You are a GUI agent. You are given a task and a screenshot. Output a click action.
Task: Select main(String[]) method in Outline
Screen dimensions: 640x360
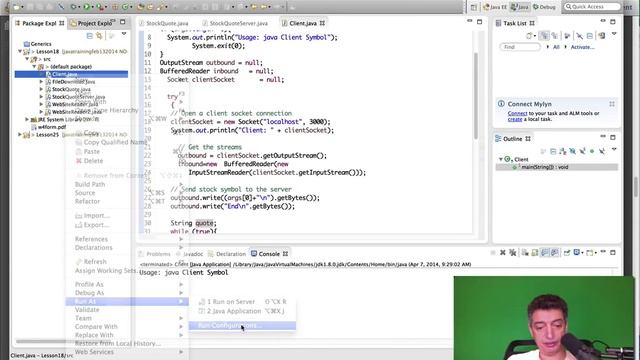556,167
